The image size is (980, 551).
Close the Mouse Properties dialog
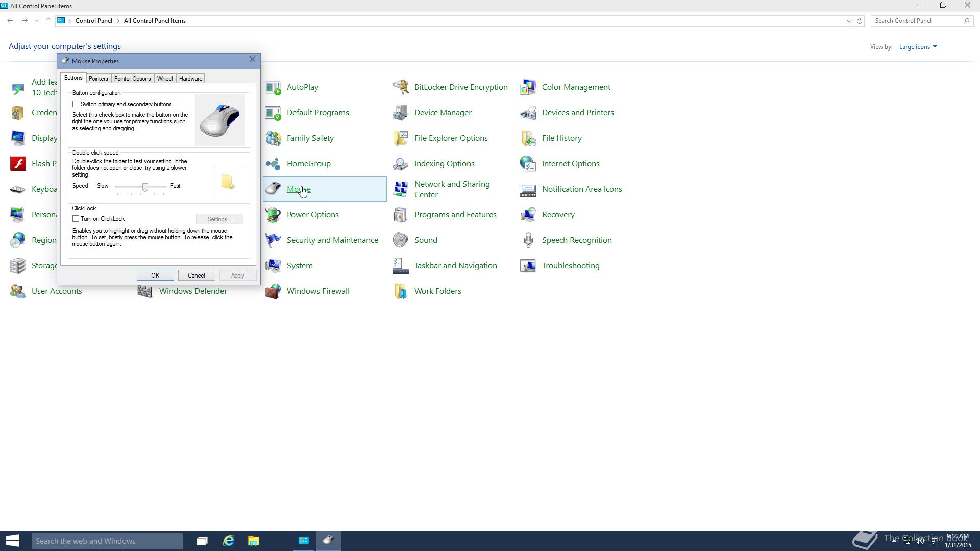tap(252, 59)
